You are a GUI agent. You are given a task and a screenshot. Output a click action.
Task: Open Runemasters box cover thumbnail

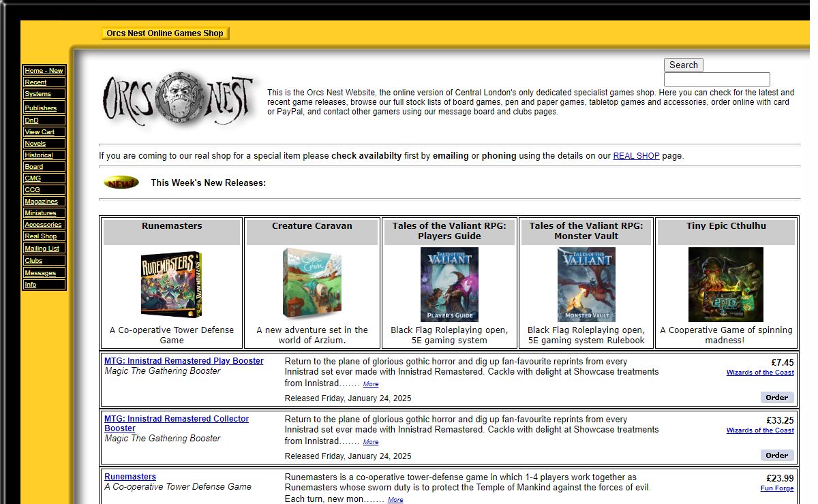coord(172,284)
